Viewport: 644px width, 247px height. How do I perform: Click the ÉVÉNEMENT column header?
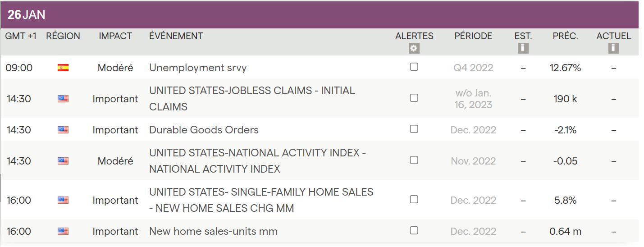coord(176,36)
